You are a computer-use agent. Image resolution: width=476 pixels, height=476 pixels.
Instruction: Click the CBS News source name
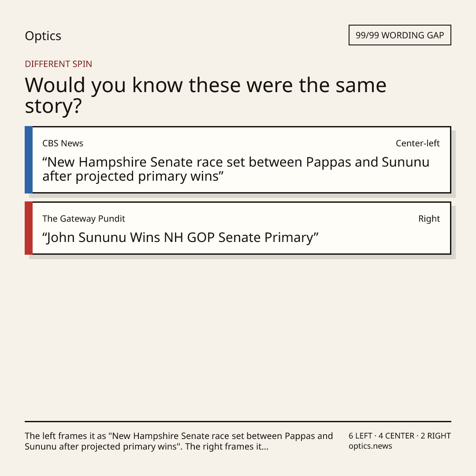click(63, 143)
